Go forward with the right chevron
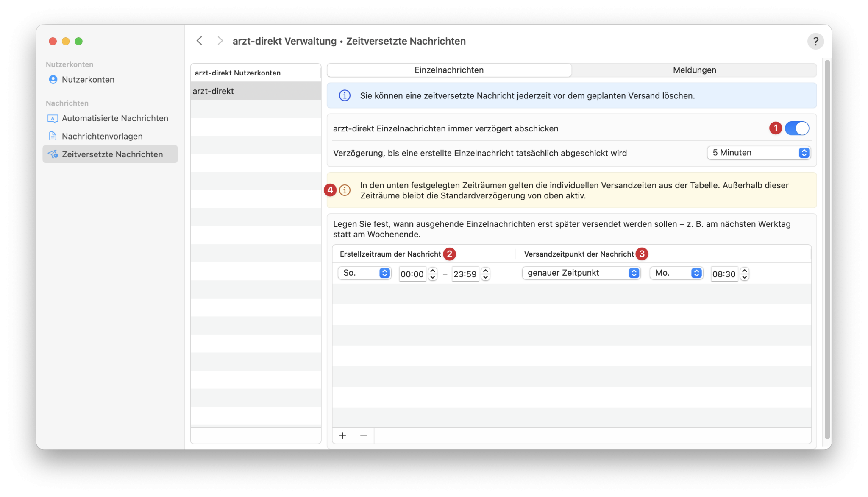Image resolution: width=868 pixels, height=497 pixels. pyautogui.click(x=220, y=41)
